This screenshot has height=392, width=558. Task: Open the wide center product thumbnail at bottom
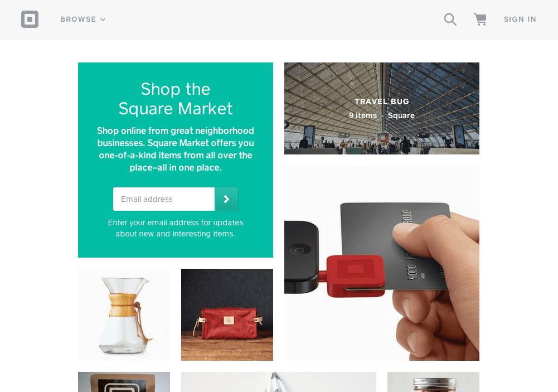279,382
